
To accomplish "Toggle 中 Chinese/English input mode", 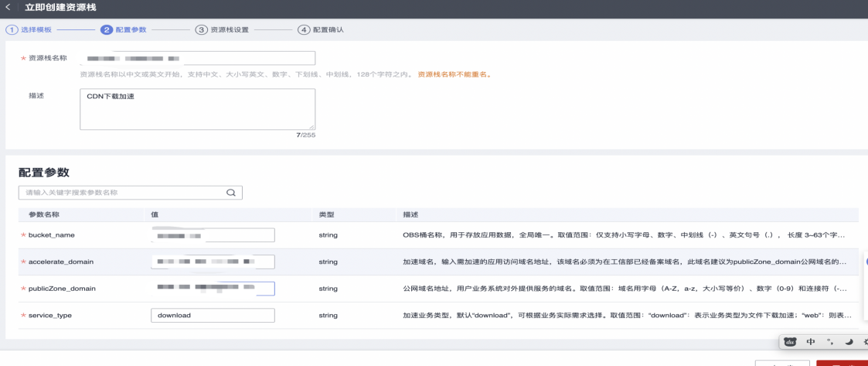I will (810, 341).
